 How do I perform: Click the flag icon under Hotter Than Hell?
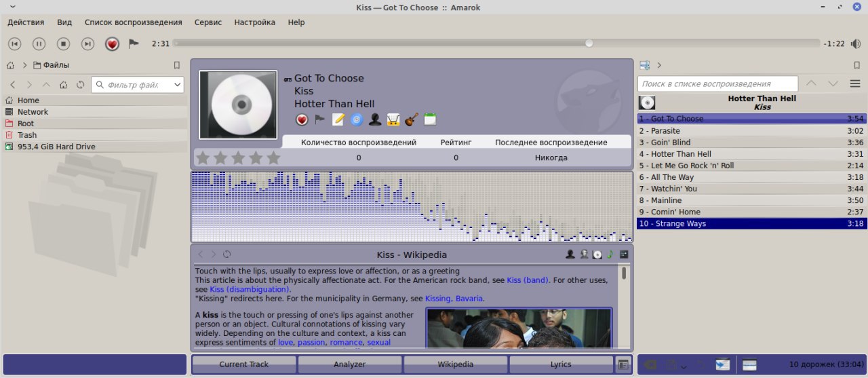319,120
